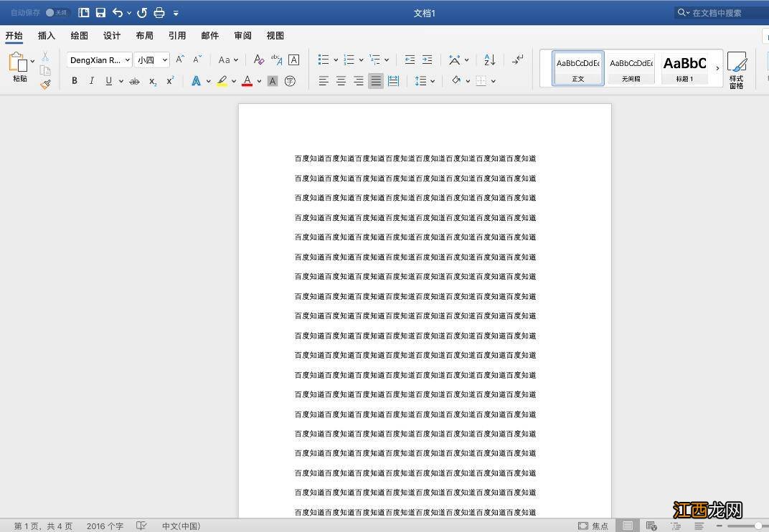
Task: Expand the styles gallery arrow
Action: click(x=717, y=68)
